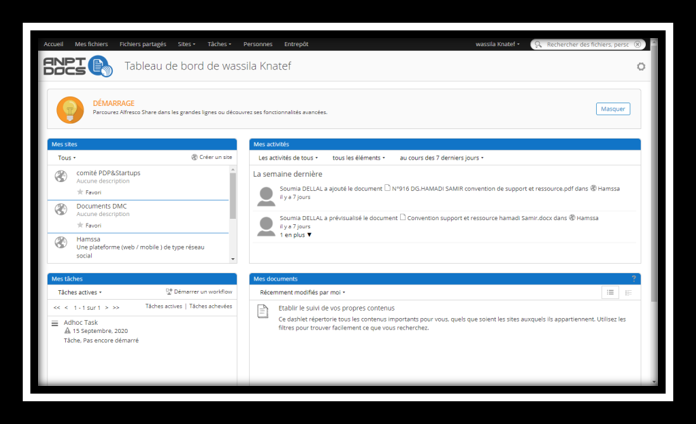Click the main page vertical scrollbar
Viewport: 696px width, 424px height.
(654, 173)
